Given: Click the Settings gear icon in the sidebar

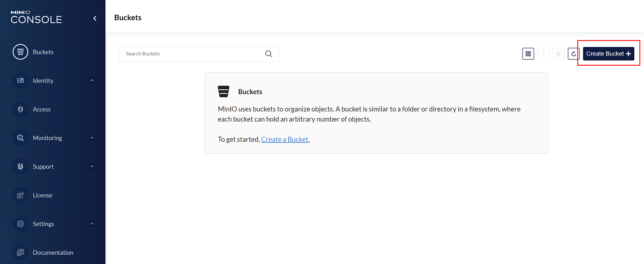Looking at the screenshot, I should coord(20,224).
